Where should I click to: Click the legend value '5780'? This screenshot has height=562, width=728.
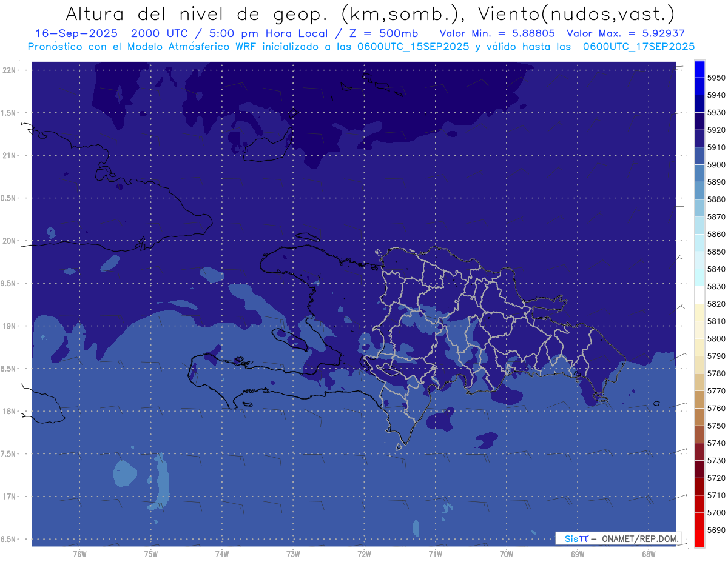point(716,373)
